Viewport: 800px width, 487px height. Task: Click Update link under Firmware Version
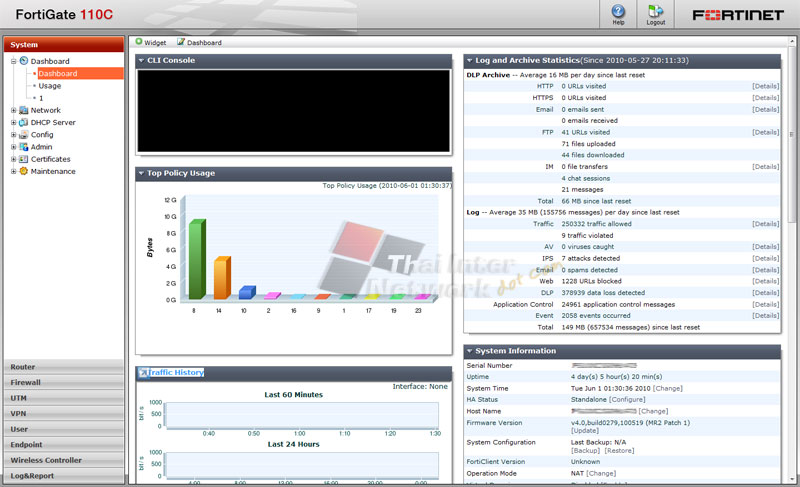pyautogui.click(x=585, y=430)
